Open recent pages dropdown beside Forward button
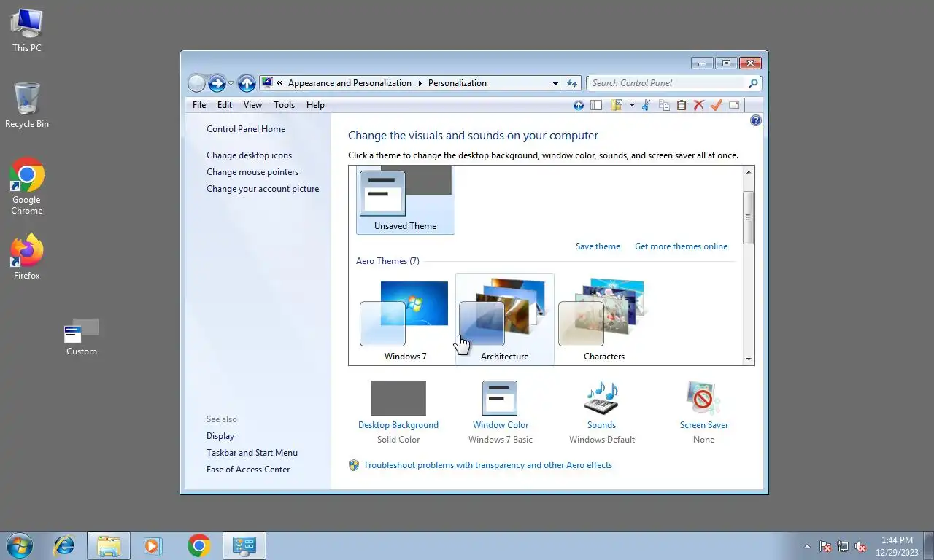The height and width of the screenshot is (560, 934). click(231, 83)
